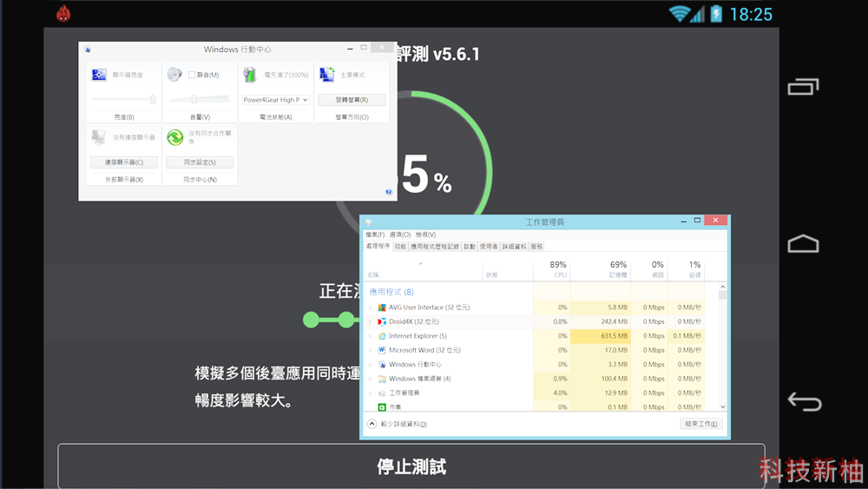868x489 pixels.
Task: Click the screen orientation icon
Action: [326, 74]
